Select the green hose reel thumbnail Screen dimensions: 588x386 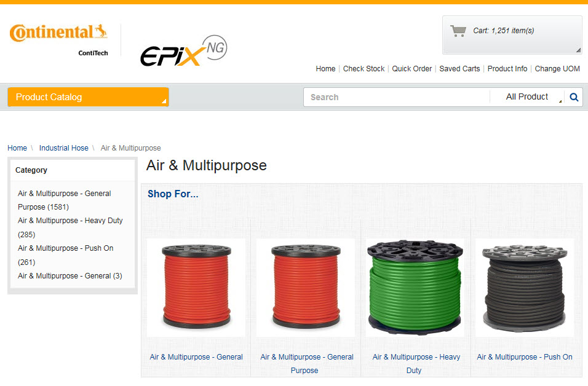415,288
